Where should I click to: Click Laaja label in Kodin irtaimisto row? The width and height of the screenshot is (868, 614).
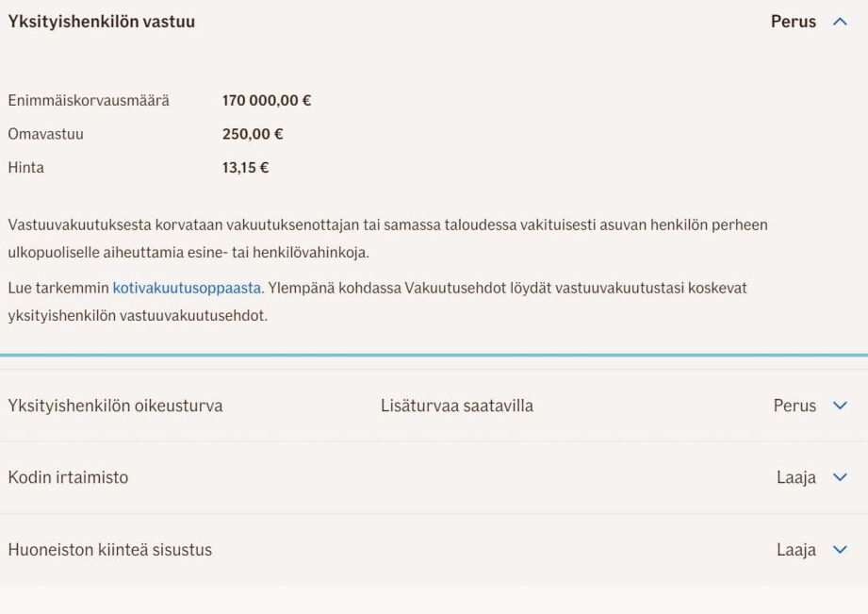(796, 477)
